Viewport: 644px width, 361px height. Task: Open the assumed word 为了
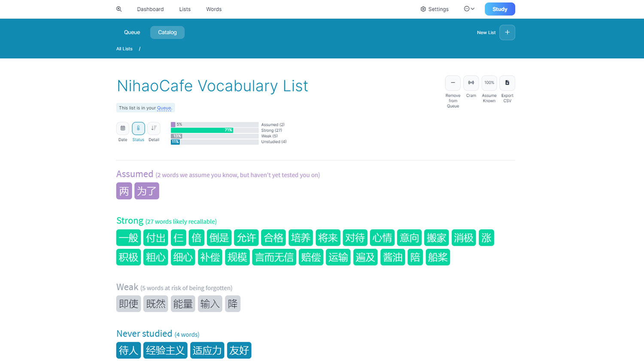tap(147, 191)
